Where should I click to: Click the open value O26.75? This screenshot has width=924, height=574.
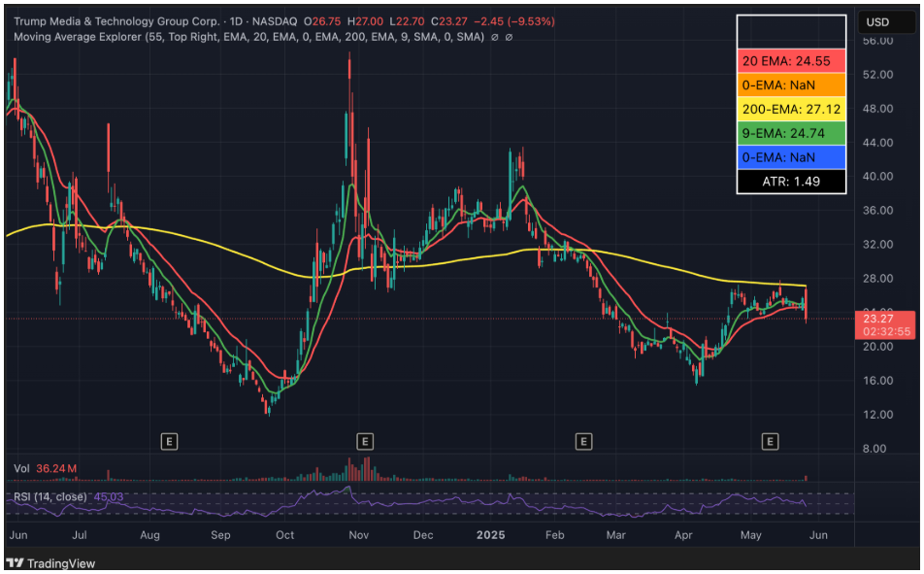[x=322, y=21]
